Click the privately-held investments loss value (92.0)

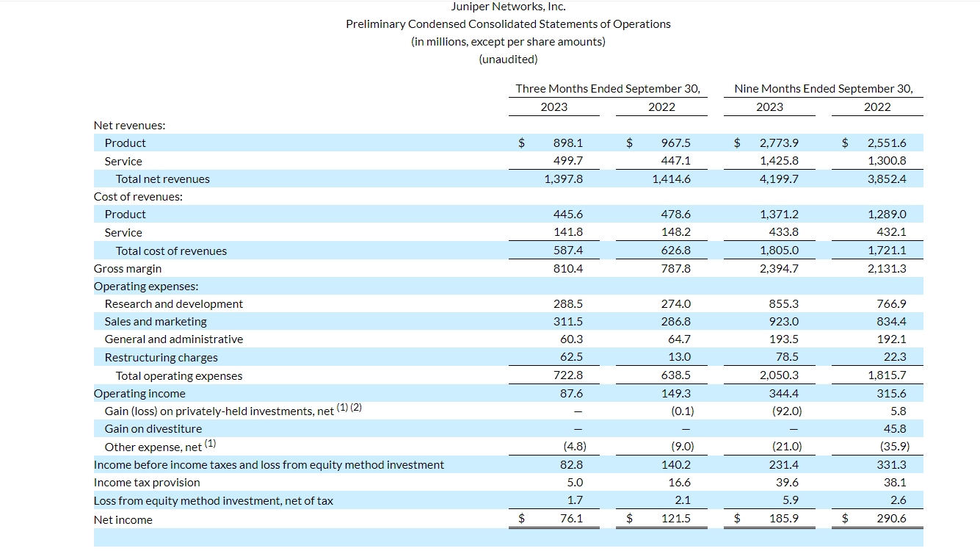point(786,411)
